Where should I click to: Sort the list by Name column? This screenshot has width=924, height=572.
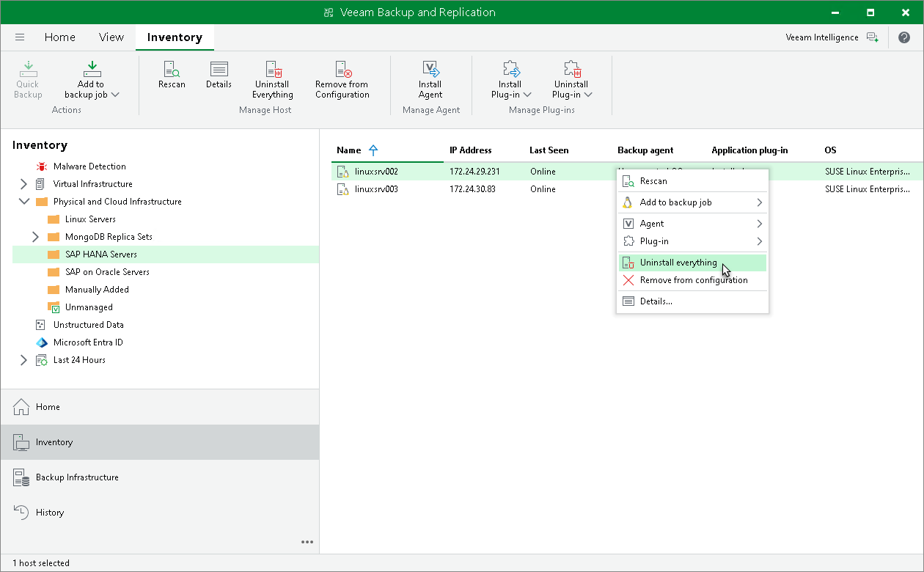coord(348,150)
